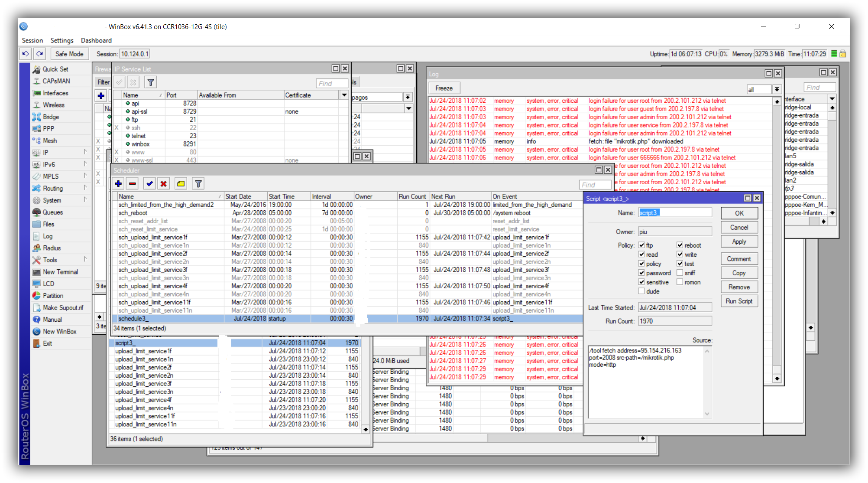Image resolution: width=868 pixels, height=483 pixels.
Task: Toggle the dude policy checkbox
Action: pos(641,291)
